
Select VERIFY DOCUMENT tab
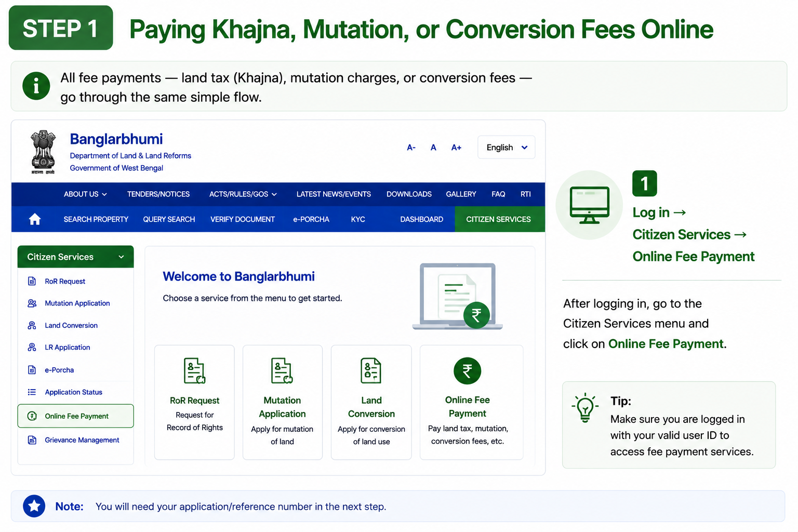(x=243, y=219)
